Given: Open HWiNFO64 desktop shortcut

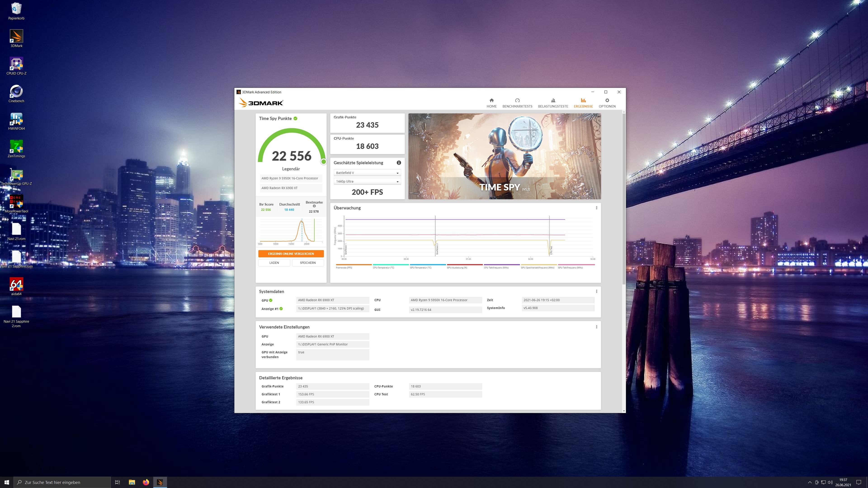Looking at the screenshot, I should [16, 122].
